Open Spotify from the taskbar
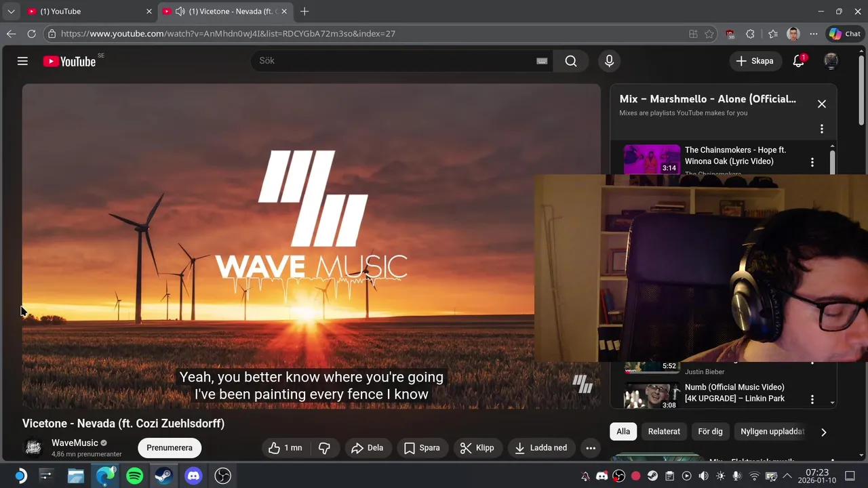The height and width of the screenshot is (488, 868). tap(135, 476)
